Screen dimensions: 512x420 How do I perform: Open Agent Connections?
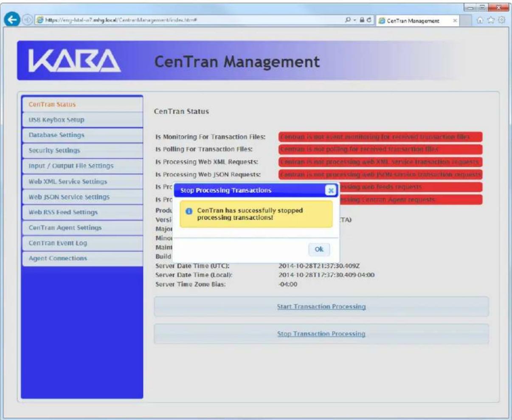coord(82,258)
